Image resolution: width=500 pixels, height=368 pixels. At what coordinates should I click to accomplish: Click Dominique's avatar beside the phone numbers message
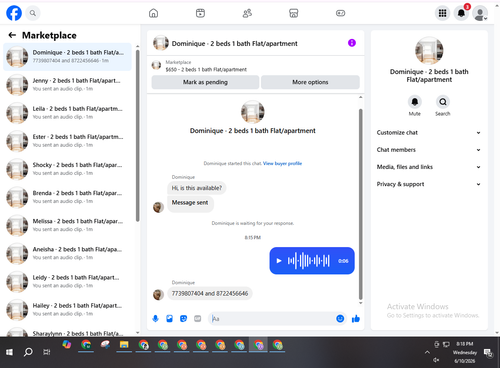coord(158,294)
